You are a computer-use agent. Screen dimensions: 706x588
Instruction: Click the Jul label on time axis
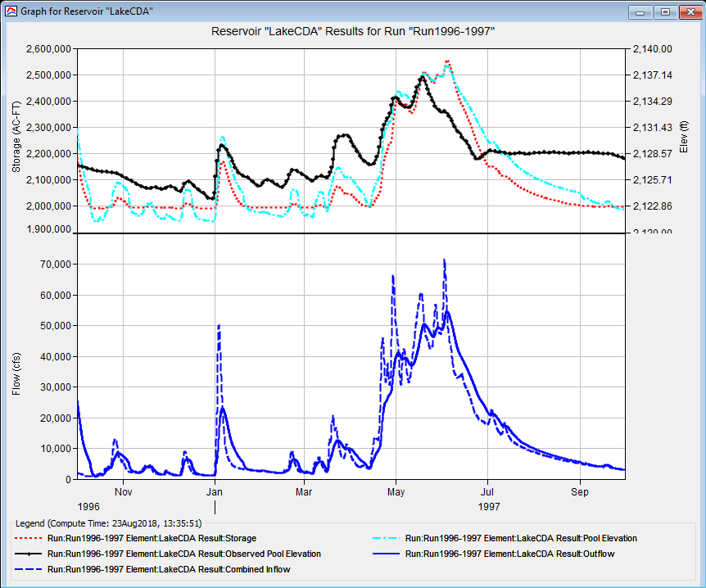click(x=487, y=491)
